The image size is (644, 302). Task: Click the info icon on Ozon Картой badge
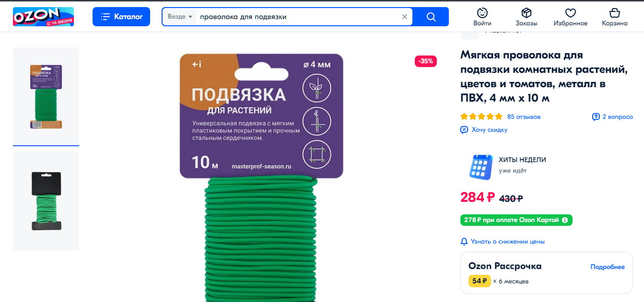tap(565, 220)
